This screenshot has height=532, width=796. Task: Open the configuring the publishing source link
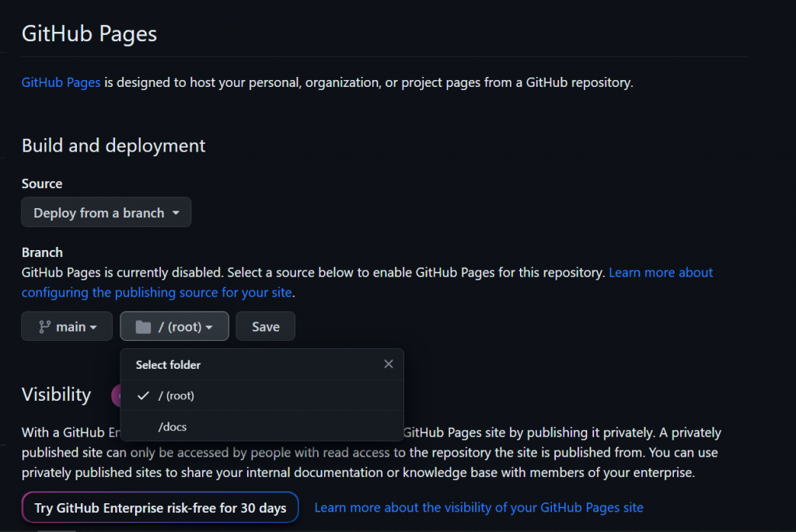coord(156,293)
